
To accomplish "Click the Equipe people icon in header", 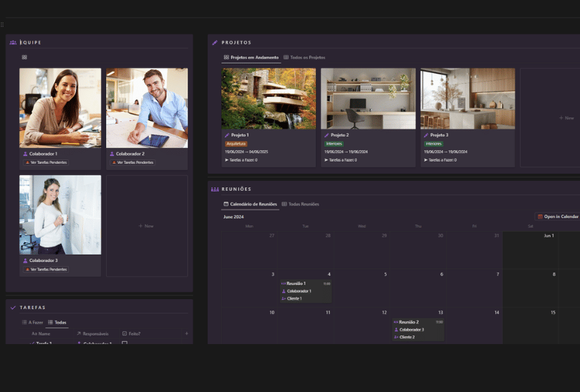I will point(13,43).
